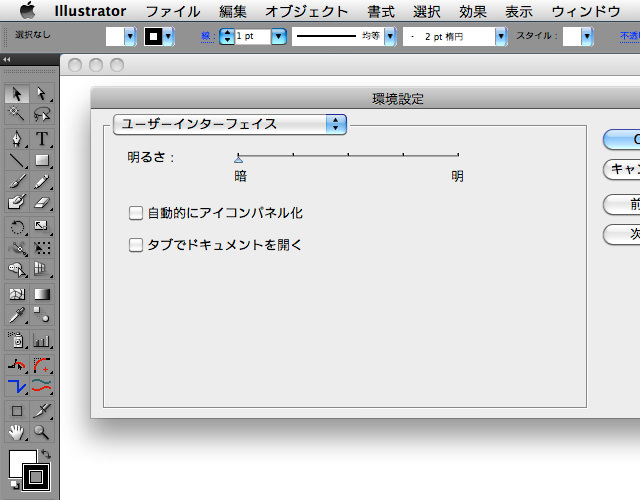Click the 不透明度 link in control bar
The image size is (640, 500).
(630, 36)
